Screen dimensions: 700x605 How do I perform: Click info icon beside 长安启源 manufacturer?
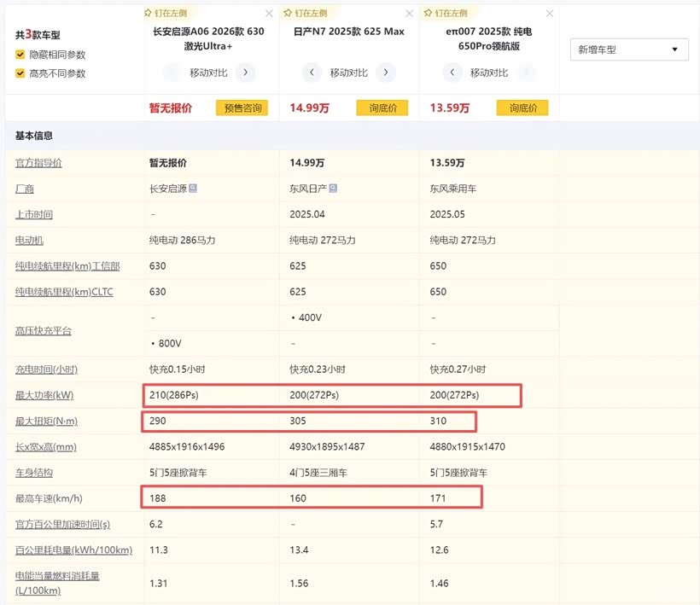193,189
